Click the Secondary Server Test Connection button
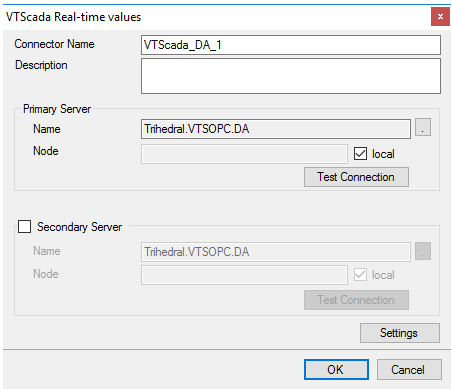Screen dimensions: 452x389 point(356,300)
